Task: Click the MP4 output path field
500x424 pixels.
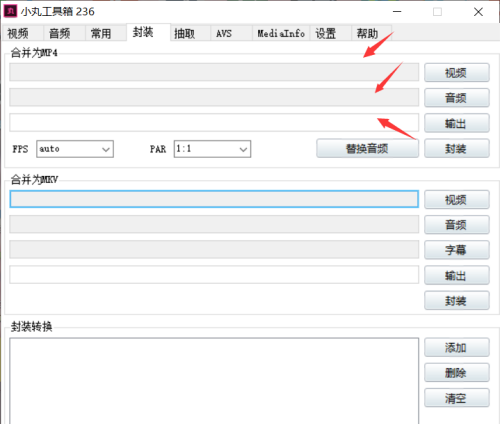Action: [x=214, y=122]
